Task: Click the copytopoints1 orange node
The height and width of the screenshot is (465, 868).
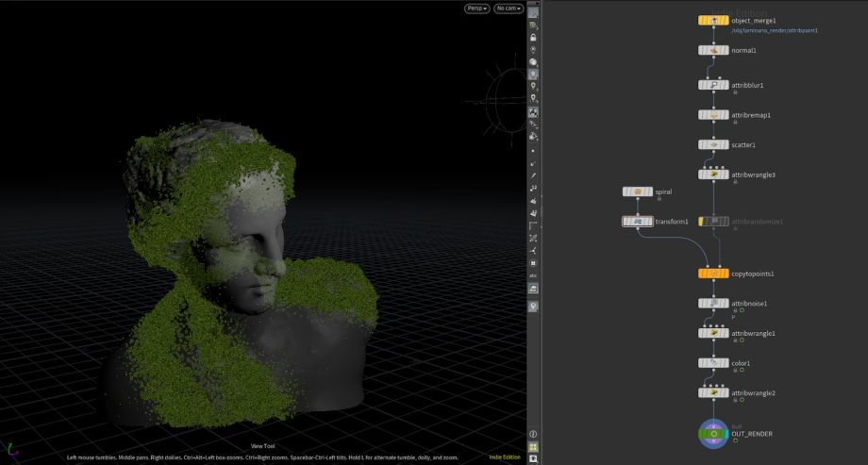Action: click(x=713, y=274)
